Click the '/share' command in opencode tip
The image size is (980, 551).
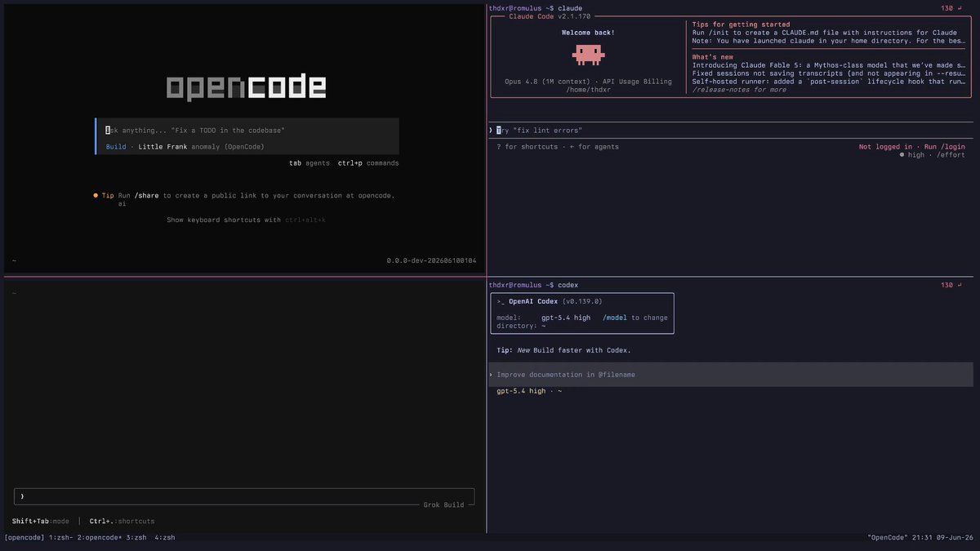click(x=147, y=196)
